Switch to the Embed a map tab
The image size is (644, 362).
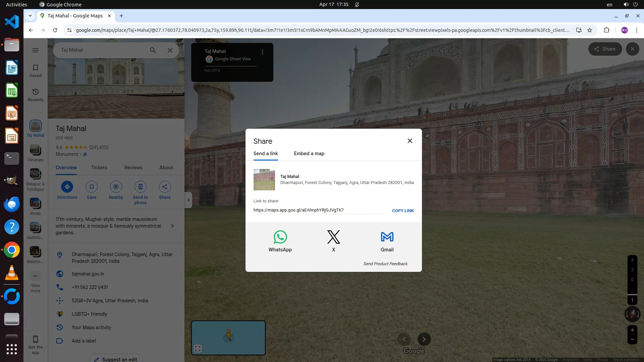[309, 154]
